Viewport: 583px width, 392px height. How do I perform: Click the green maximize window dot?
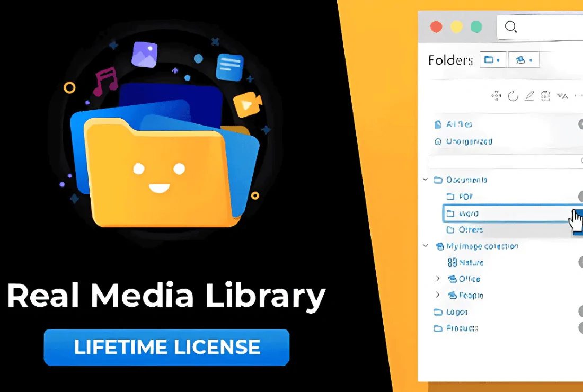(x=476, y=27)
